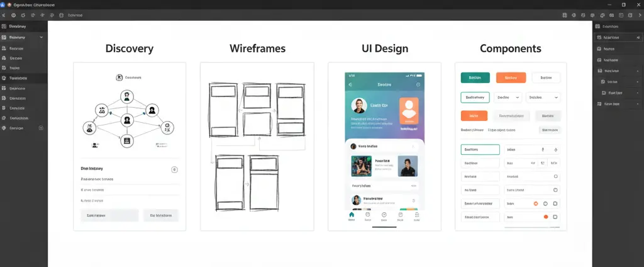
Task: Click the "Wireframes" heading
Action: click(x=257, y=48)
